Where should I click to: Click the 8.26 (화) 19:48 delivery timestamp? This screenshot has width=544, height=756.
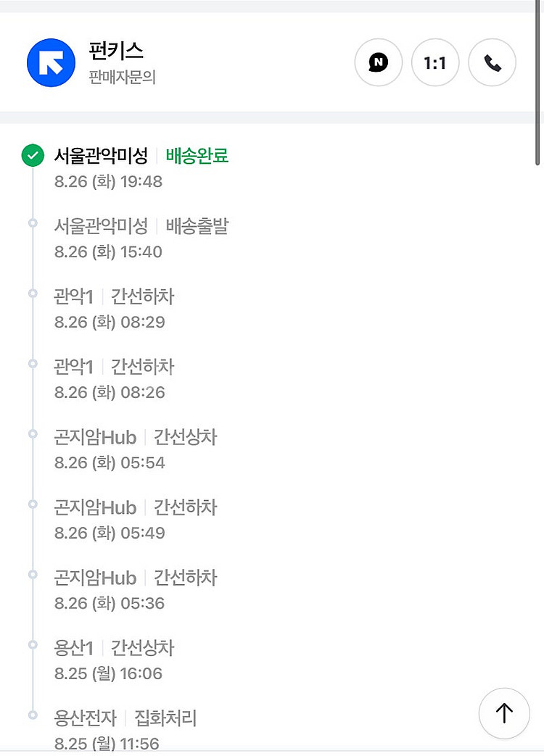(x=108, y=181)
